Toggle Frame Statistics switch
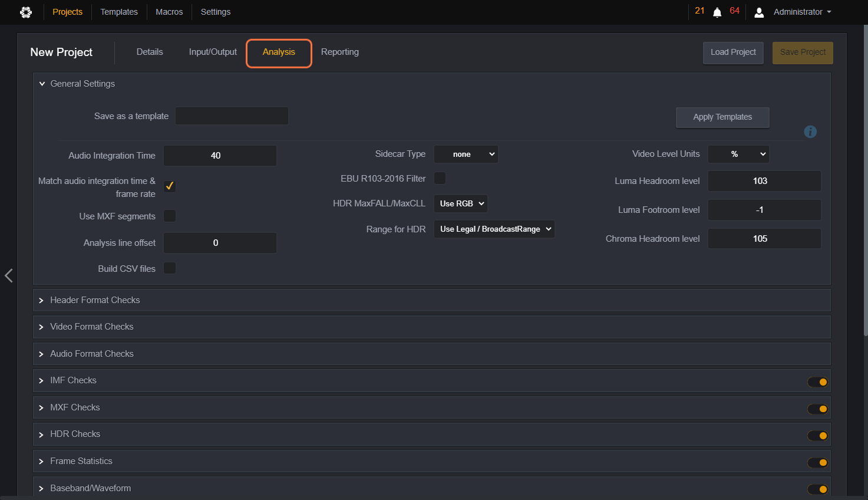The width and height of the screenshot is (868, 500). click(x=817, y=462)
